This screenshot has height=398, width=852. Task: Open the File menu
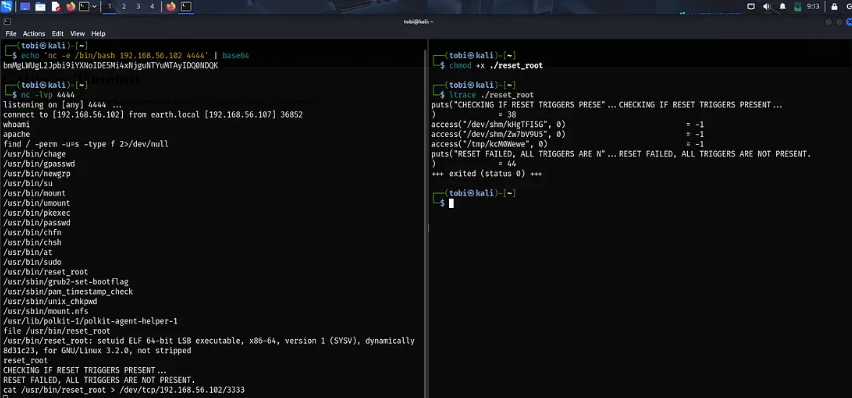(11, 34)
